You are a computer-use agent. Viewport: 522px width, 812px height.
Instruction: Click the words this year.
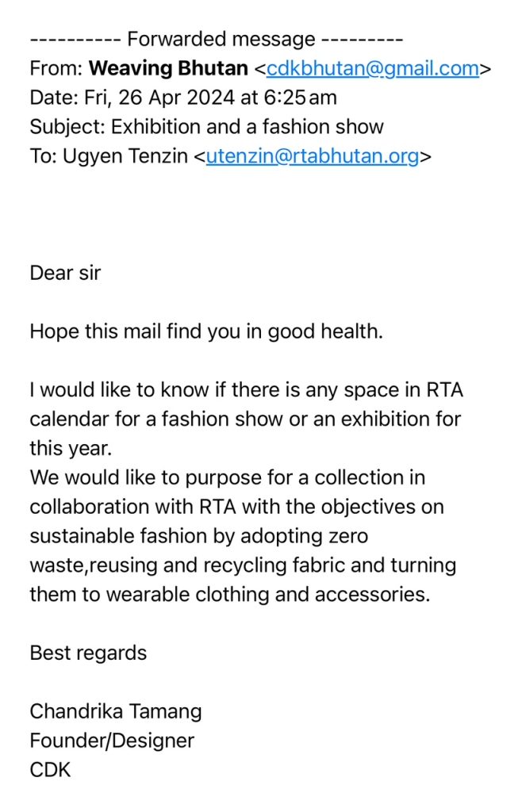71,449
